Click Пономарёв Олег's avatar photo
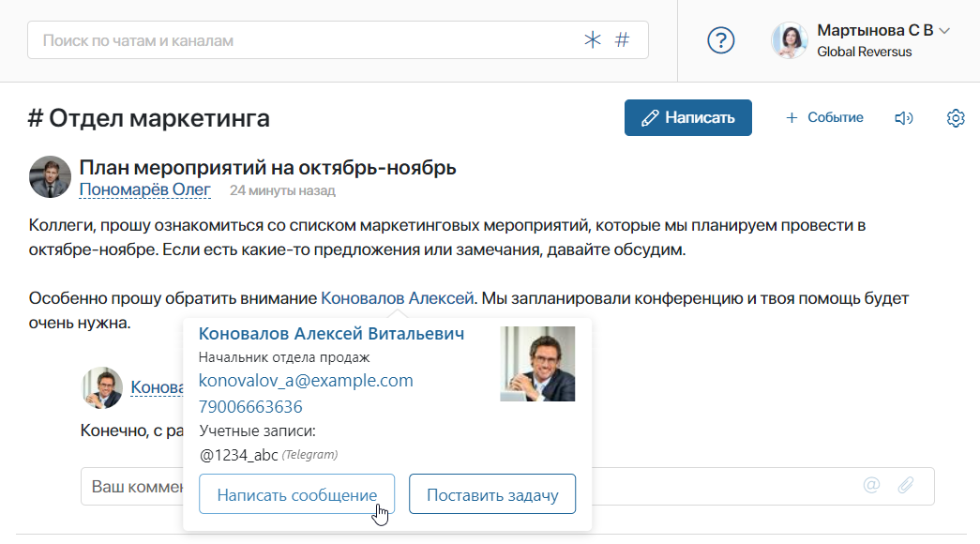The width and height of the screenshot is (980, 544). [50, 177]
